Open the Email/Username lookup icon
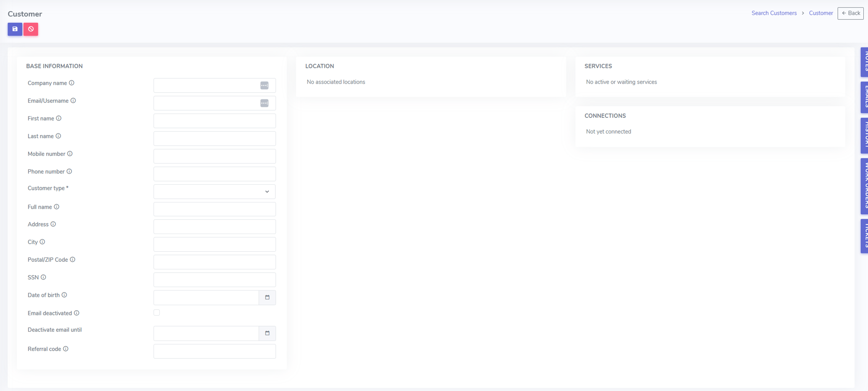Image resolution: width=868 pixels, height=391 pixels. 265,103
